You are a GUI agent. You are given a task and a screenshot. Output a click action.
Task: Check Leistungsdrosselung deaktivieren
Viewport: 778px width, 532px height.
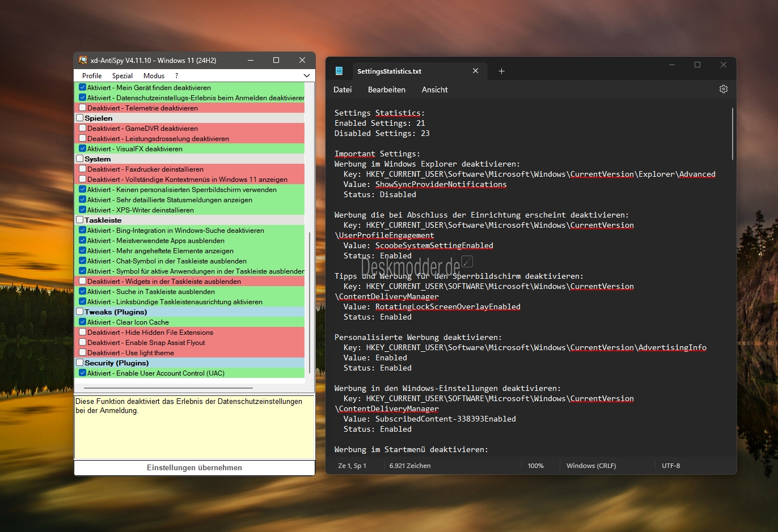click(82, 138)
